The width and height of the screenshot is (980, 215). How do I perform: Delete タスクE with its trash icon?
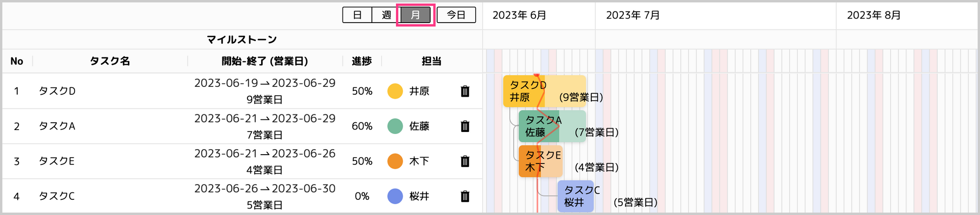click(465, 161)
